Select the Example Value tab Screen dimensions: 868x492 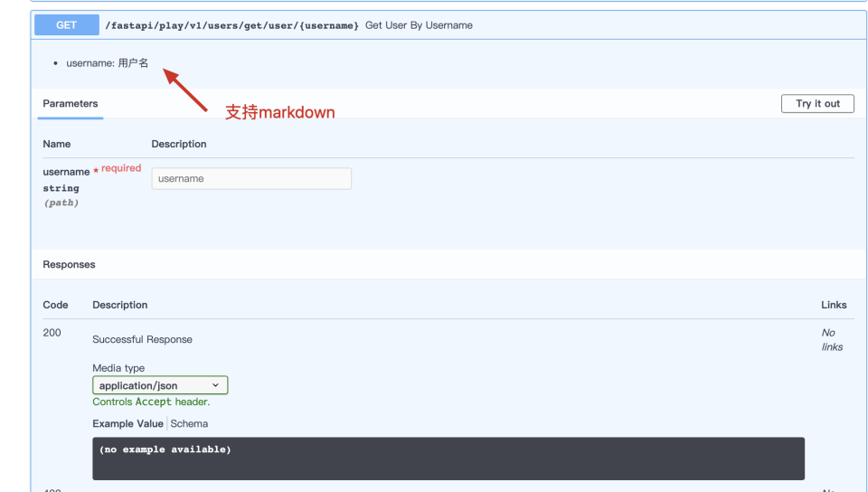click(x=127, y=423)
